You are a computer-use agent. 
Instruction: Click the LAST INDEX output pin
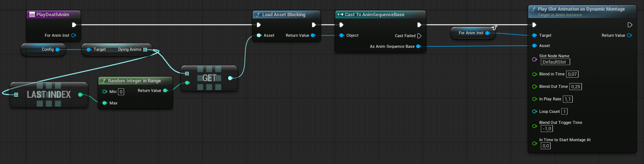(x=80, y=95)
